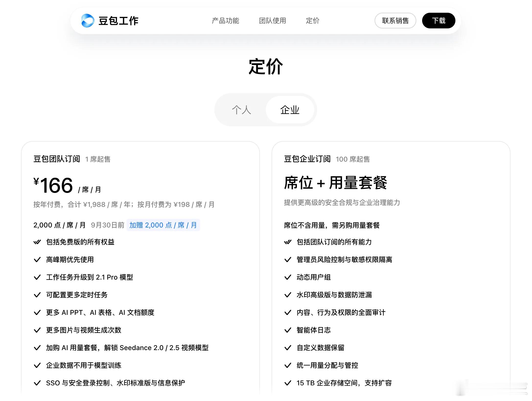
Task: Click the double-check icon beside 包括免费版的所有权益
Action: 37,242
